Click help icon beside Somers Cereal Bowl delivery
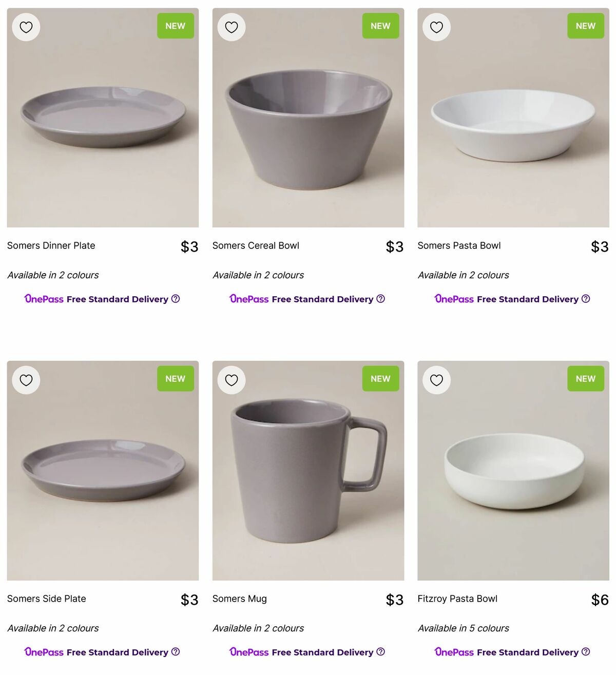Screen dimensions: 616x675 pos(380,299)
